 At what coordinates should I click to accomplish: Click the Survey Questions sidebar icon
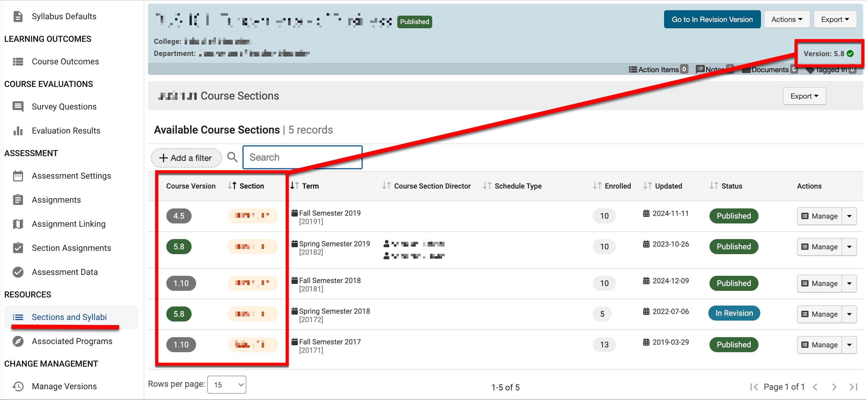click(18, 106)
